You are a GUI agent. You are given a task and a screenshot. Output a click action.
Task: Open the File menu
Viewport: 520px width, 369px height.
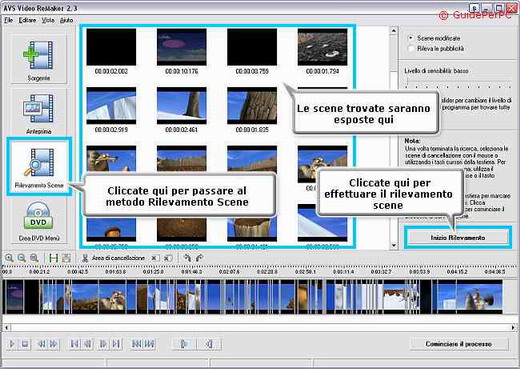8,20
